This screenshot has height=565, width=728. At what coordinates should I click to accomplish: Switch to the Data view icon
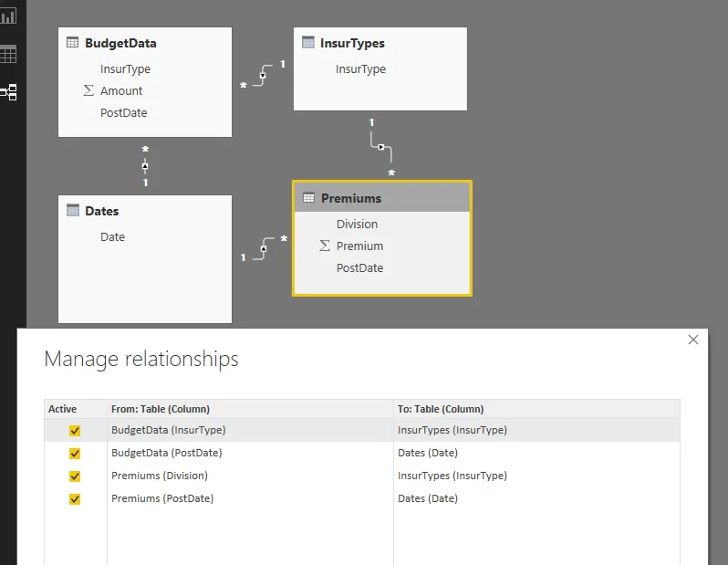click(8, 54)
